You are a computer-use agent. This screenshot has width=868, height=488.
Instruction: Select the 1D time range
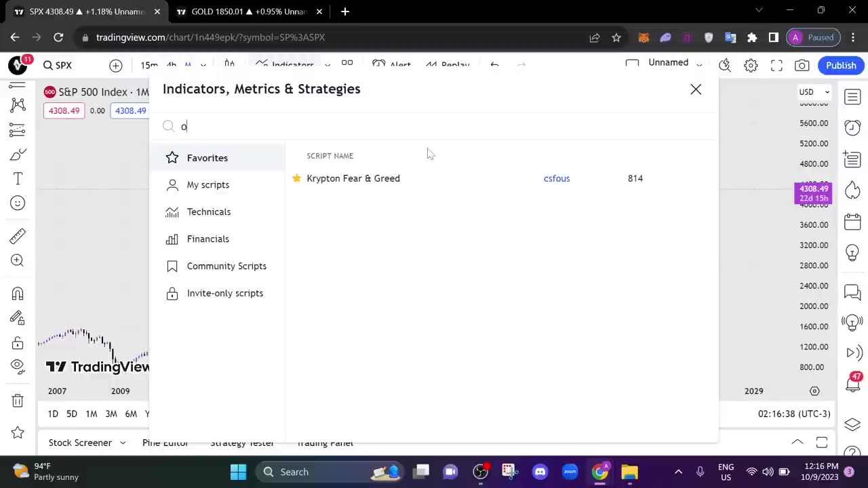click(x=53, y=413)
